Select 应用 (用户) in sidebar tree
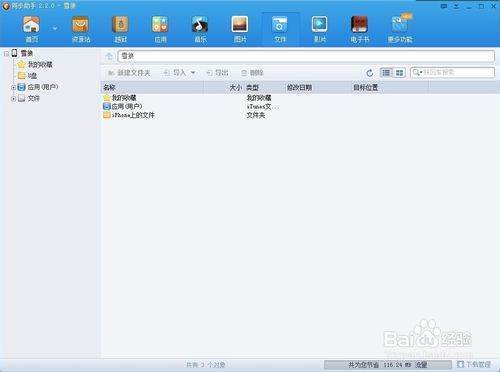 click(x=43, y=87)
